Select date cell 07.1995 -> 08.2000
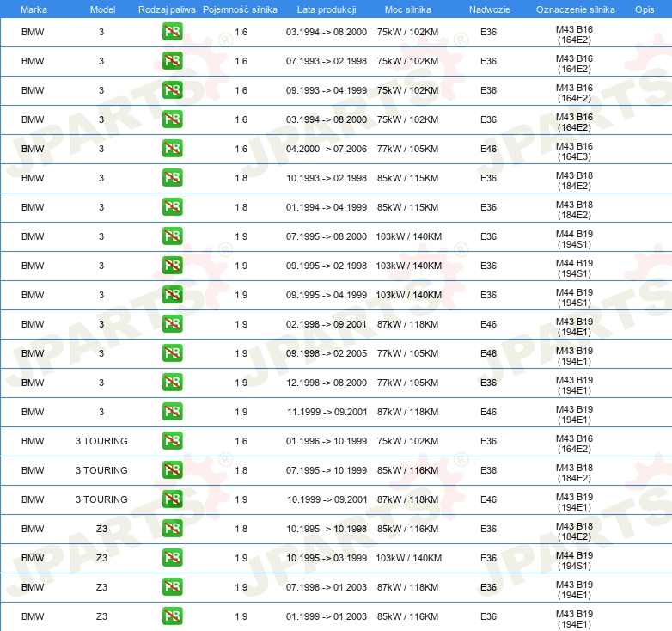 click(327, 236)
